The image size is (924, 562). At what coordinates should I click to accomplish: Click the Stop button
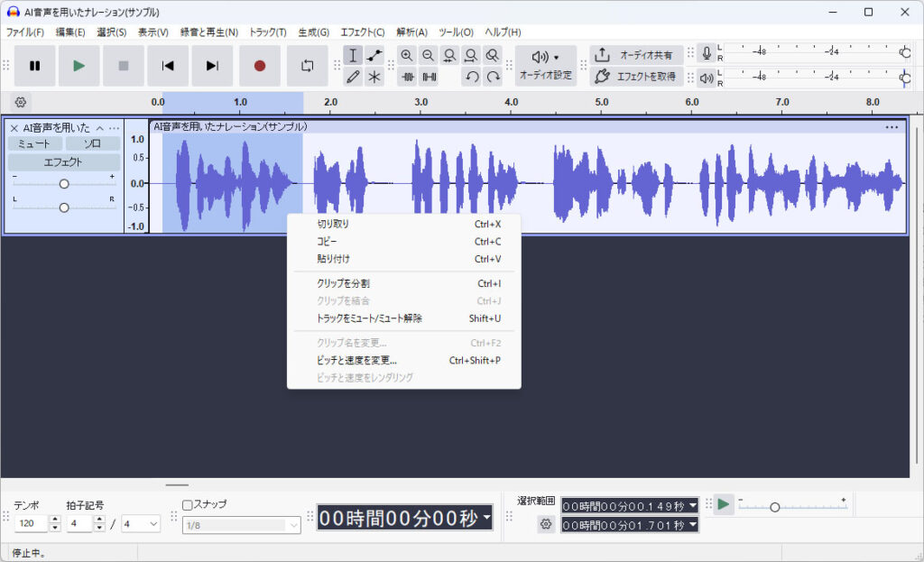[x=123, y=65]
